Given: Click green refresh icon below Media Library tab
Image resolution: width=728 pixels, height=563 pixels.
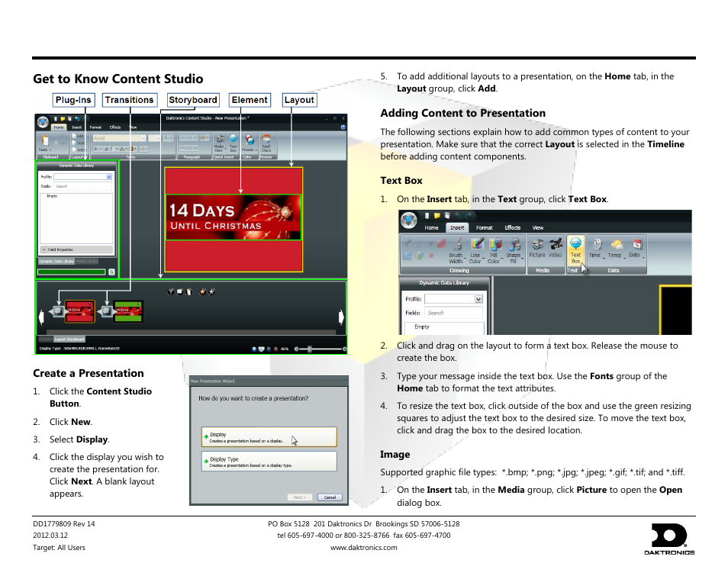Looking at the screenshot, I should click(x=112, y=272).
